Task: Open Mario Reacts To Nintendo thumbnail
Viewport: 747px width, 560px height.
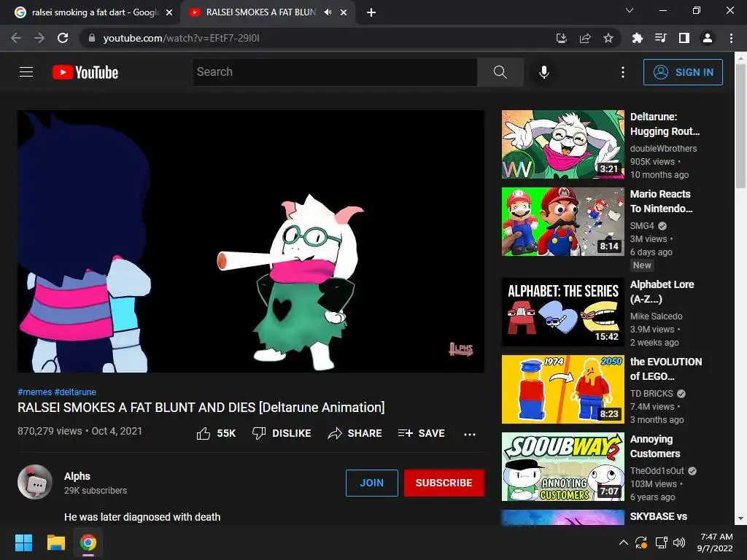Action: (x=562, y=222)
